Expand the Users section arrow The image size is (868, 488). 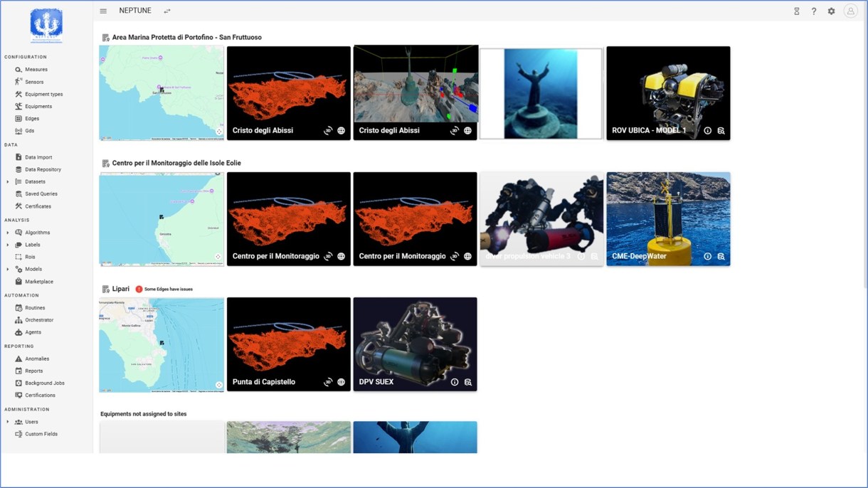point(8,422)
